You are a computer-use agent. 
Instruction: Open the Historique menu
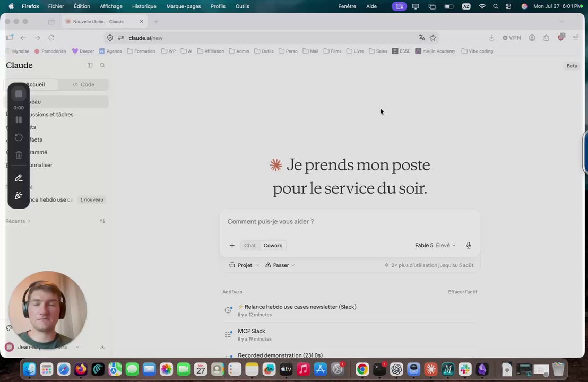(144, 6)
